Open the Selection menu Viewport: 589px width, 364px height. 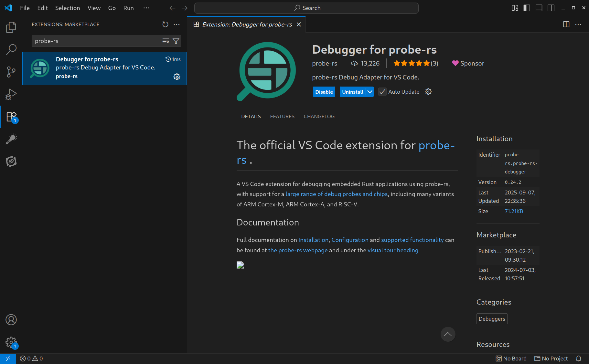click(68, 8)
